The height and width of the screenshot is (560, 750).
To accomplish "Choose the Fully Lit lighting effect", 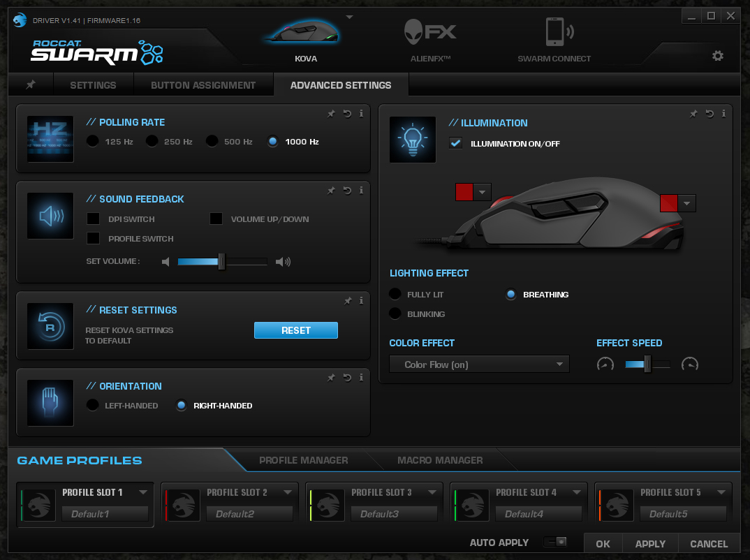I will (x=395, y=294).
